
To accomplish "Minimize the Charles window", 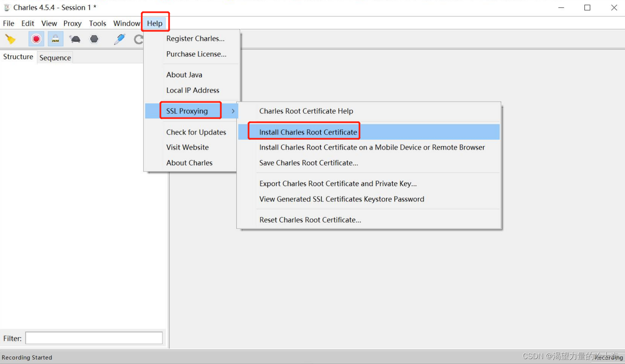I will click(x=561, y=7).
